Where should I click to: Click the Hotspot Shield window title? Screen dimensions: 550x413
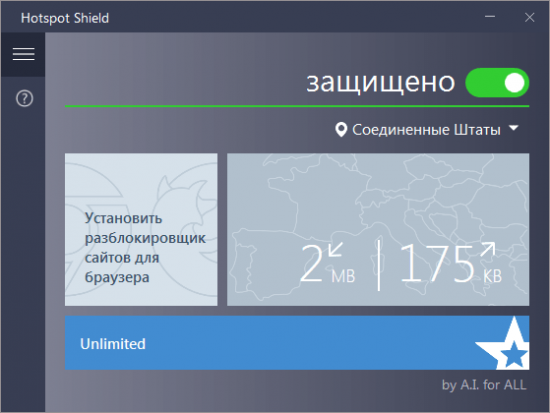65,18
